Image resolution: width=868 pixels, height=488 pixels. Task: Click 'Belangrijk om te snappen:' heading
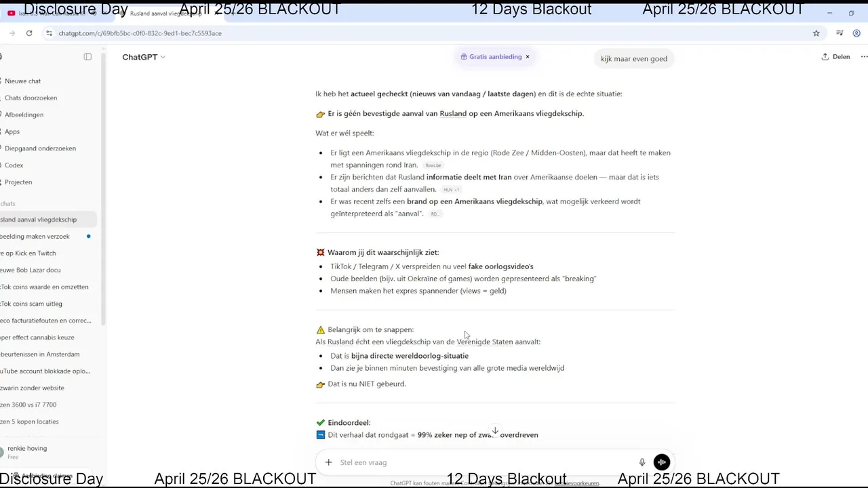(371, 330)
